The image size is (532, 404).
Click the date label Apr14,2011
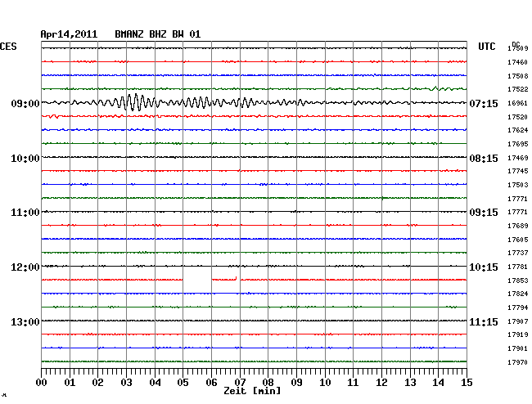(x=69, y=34)
